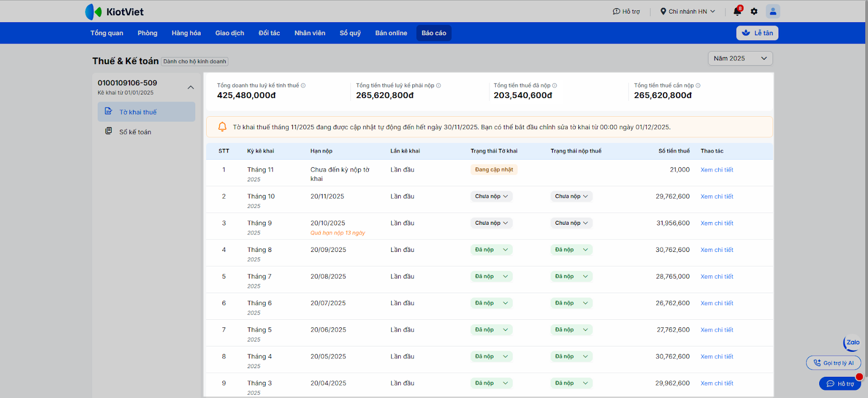Open the settings gear icon
Image resolution: width=868 pixels, height=398 pixels.
pos(754,11)
